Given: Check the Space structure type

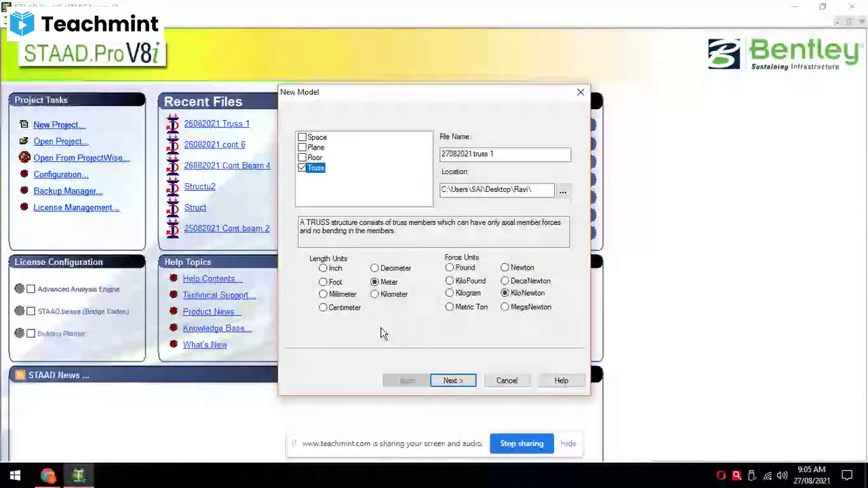Looking at the screenshot, I should point(302,137).
